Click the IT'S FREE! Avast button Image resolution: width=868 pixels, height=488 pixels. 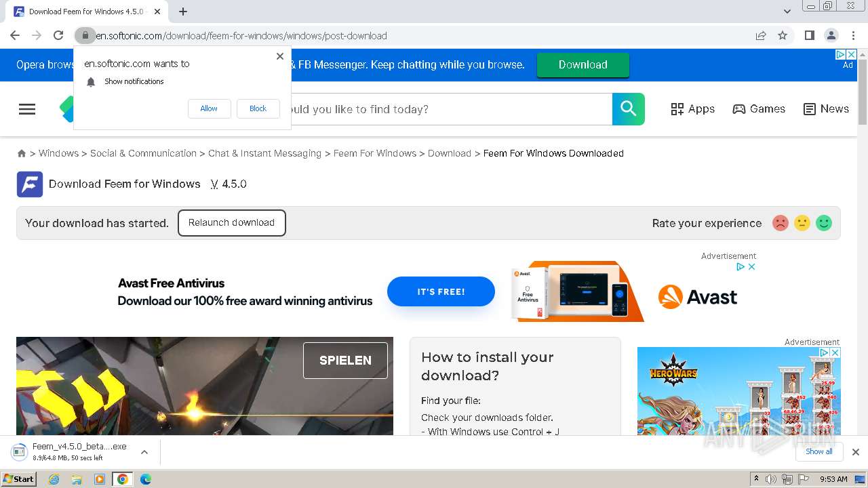tap(441, 291)
